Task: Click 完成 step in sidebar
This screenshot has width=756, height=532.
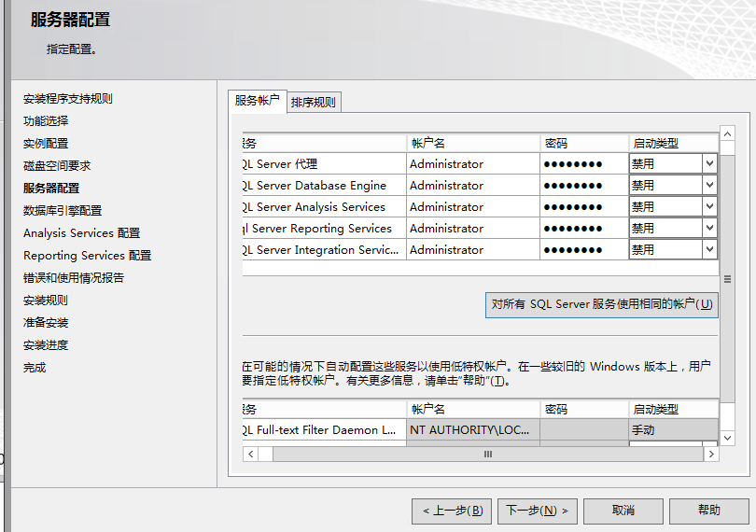Action: pyautogui.click(x=35, y=368)
